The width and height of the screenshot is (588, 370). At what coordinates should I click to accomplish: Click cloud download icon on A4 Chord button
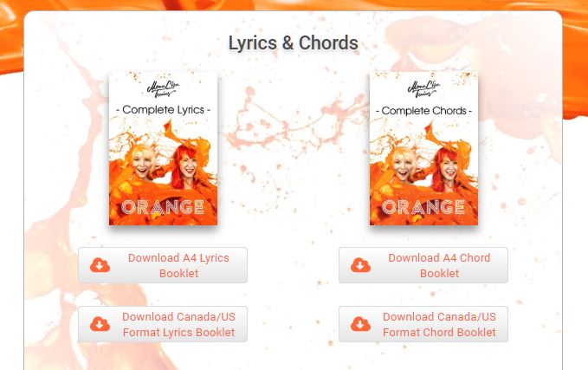coord(360,265)
